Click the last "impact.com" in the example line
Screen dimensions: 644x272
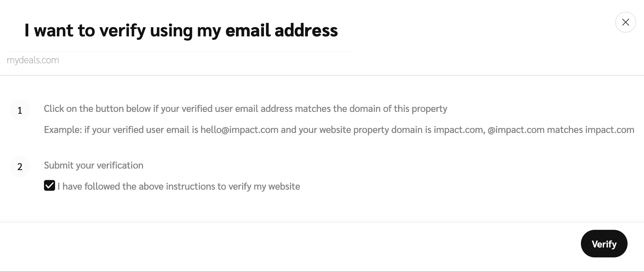tap(610, 130)
